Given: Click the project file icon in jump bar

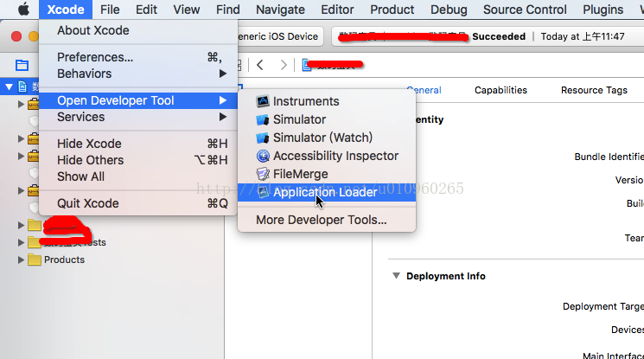Looking at the screenshot, I should tap(306, 65).
